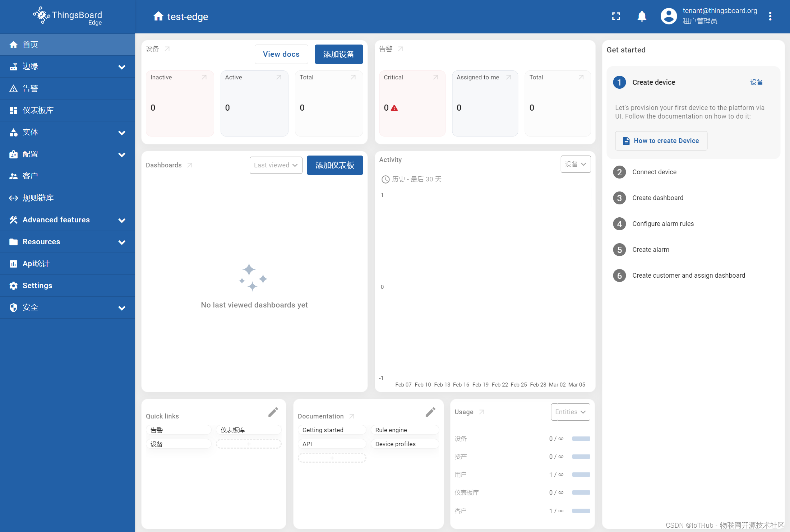
Task: Click the three-dot overflow menu icon
Action: point(770,16)
